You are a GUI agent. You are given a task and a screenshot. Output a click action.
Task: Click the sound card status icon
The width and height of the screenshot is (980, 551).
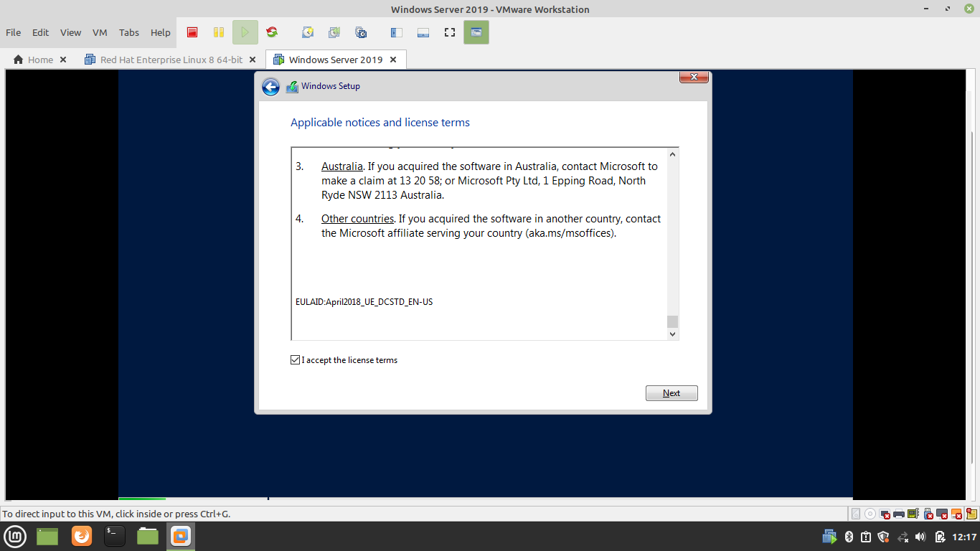913,514
